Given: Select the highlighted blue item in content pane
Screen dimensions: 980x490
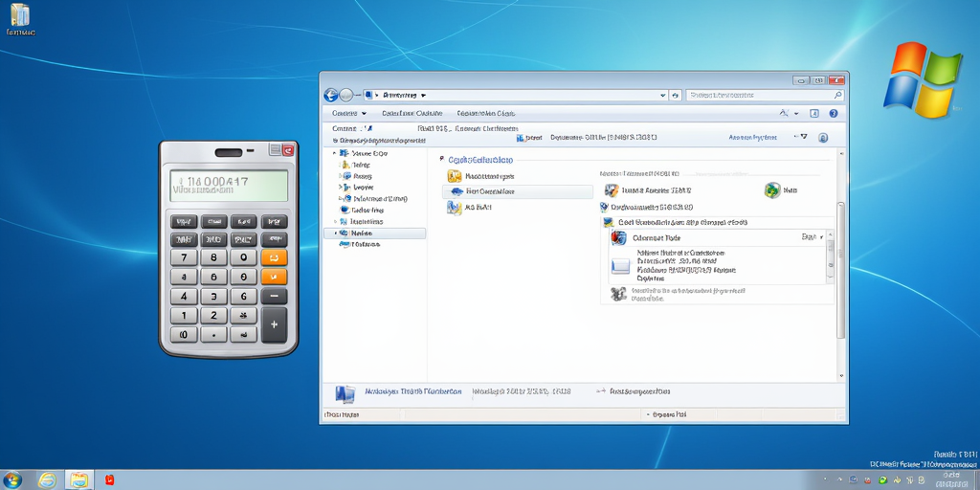Looking at the screenshot, I should (518, 191).
